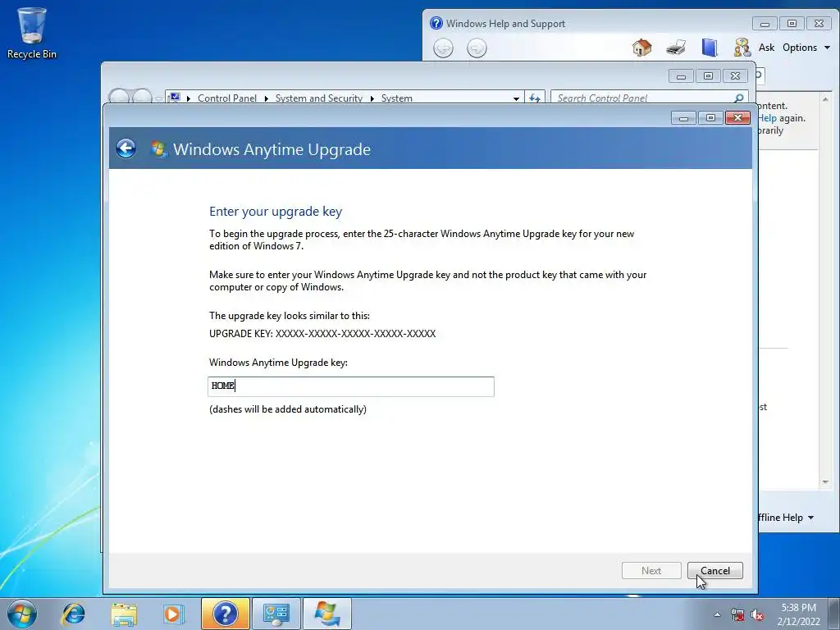Launch Internet Explorer from the taskbar
The height and width of the screenshot is (630, 840).
73,614
